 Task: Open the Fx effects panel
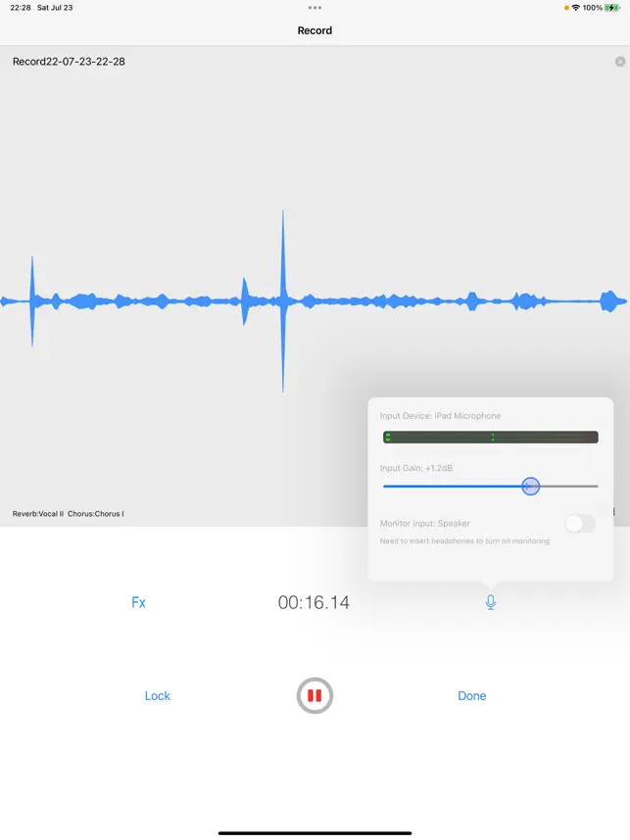point(138,602)
